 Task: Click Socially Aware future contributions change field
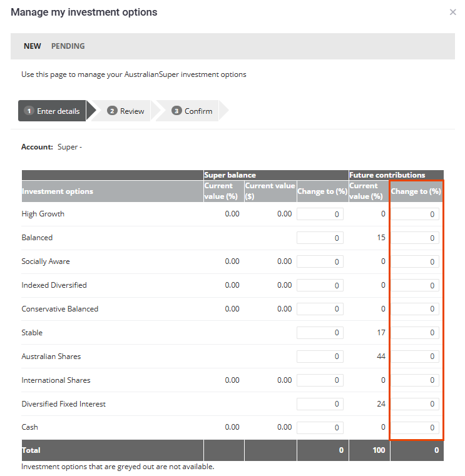(x=416, y=261)
